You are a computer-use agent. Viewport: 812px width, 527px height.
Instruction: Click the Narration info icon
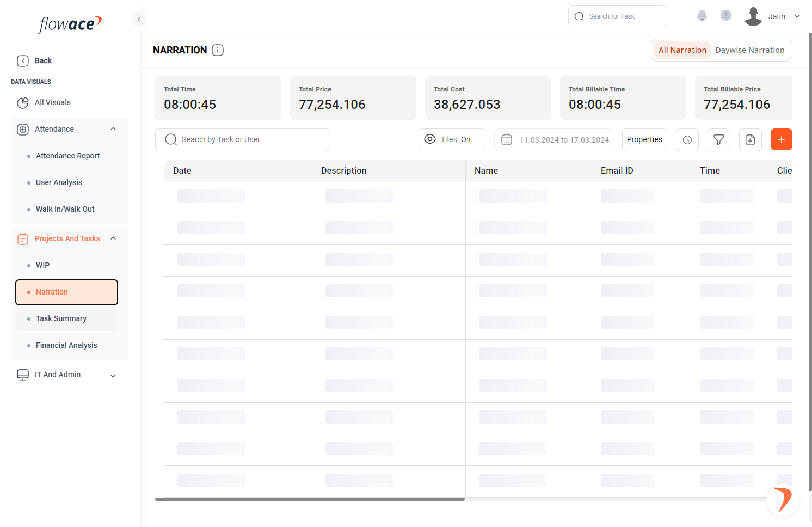click(218, 50)
